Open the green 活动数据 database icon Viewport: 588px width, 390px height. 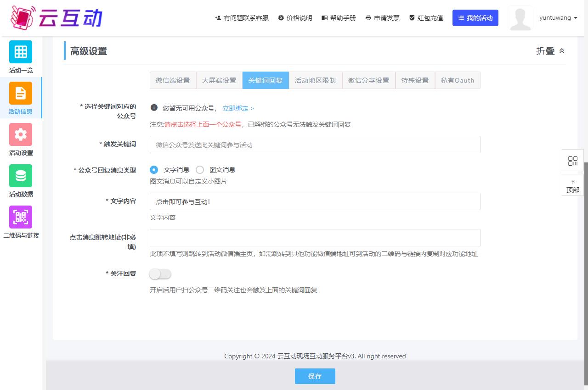(x=21, y=176)
